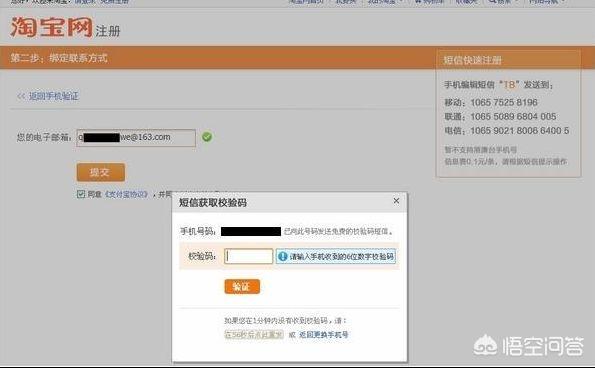Click the 淘宝网 logo
This screenshot has height=368, width=595.
click(x=51, y=27)
